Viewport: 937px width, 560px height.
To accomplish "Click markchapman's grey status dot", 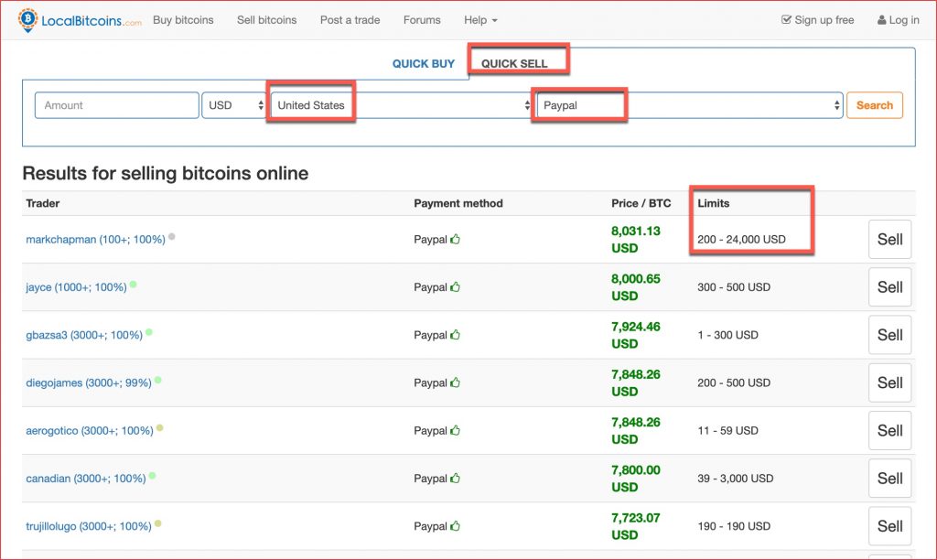I will tap(171, 237).
